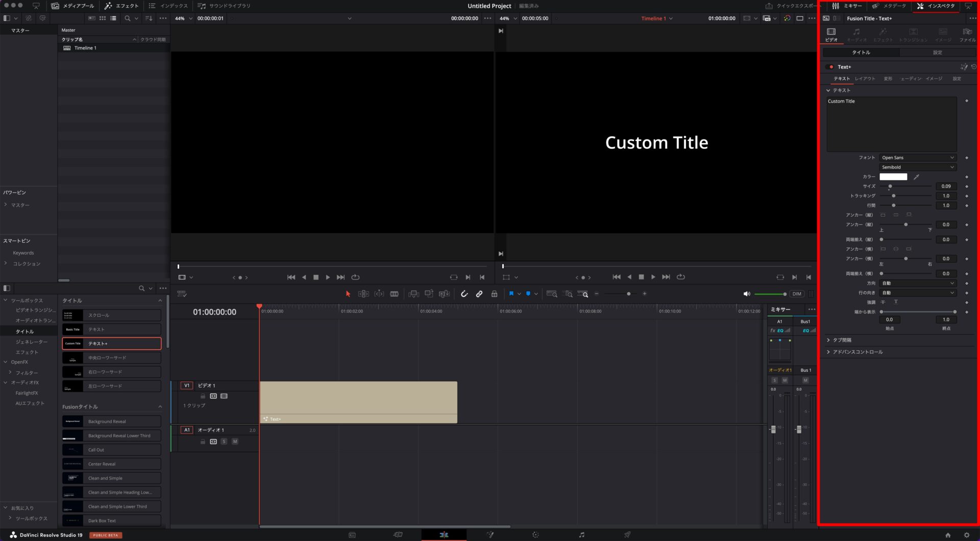Open timeline view options icon
This screenshot has height=541, width=980.
tap(182, 294)
